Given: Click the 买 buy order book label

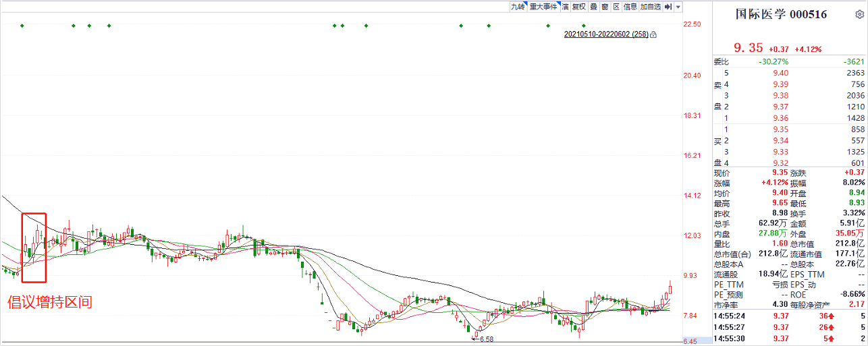Looking at the screenshot, I should click(x=718, y=141).
